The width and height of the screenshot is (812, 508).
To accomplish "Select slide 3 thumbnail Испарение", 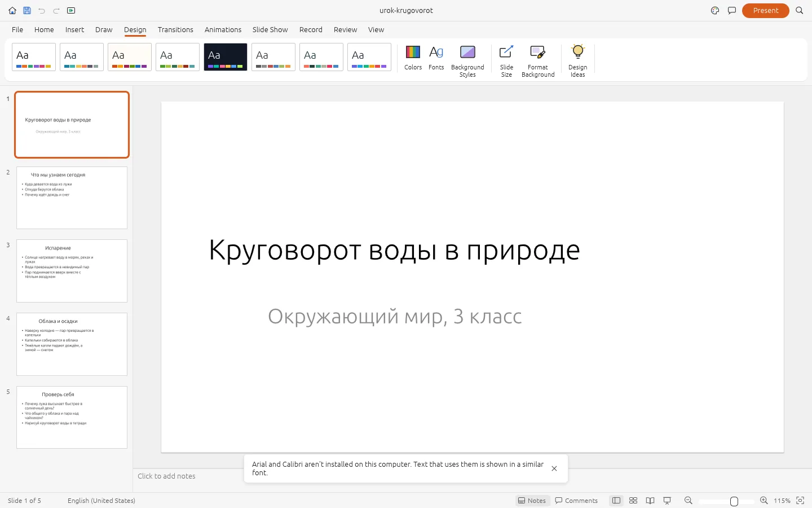I will 72,271.
